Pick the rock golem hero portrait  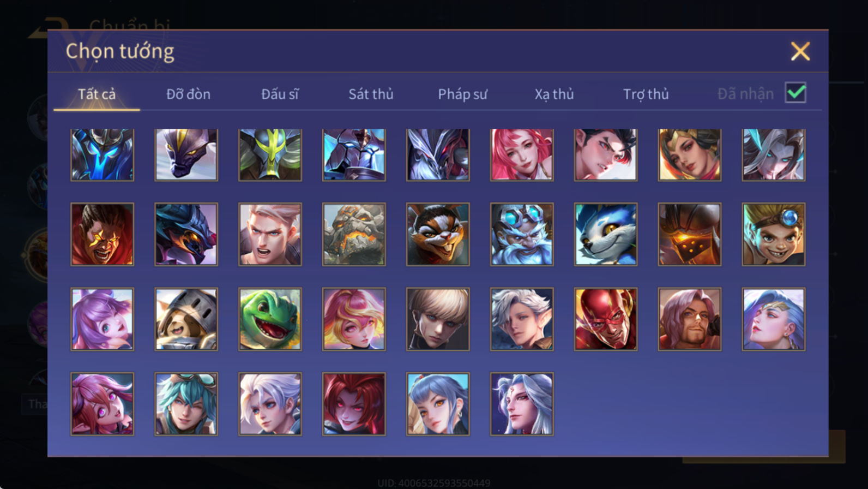click(x=354, y=235)
